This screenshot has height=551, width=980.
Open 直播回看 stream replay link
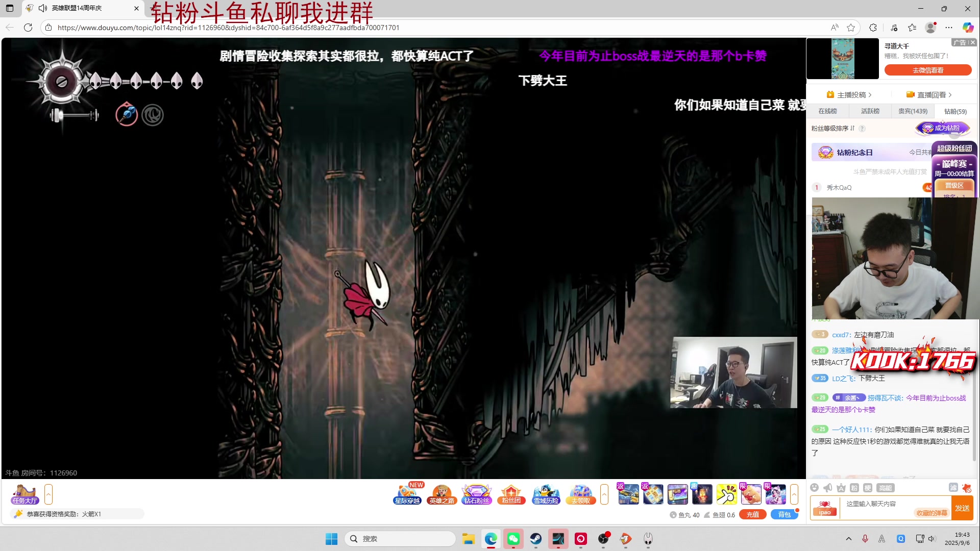(929, 94)
